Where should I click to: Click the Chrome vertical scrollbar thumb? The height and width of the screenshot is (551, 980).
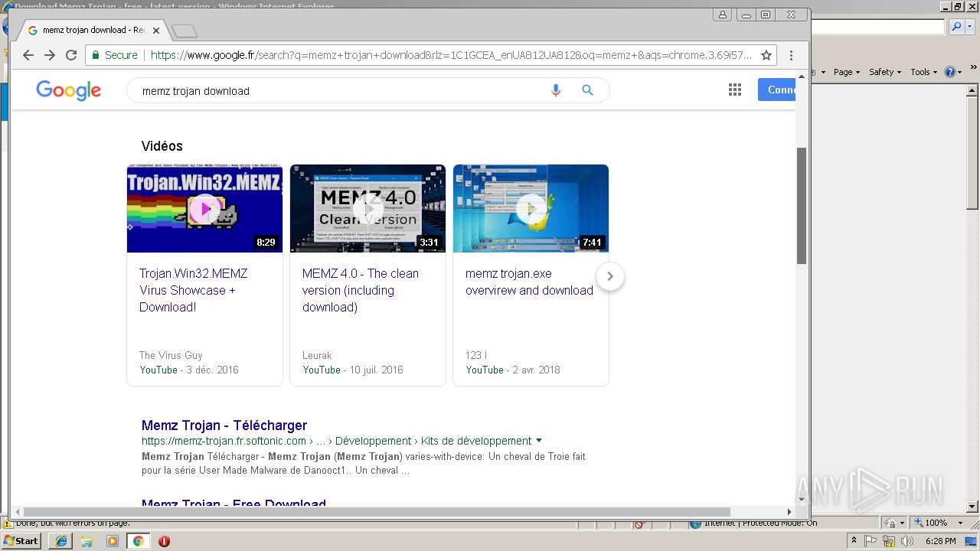802,205
